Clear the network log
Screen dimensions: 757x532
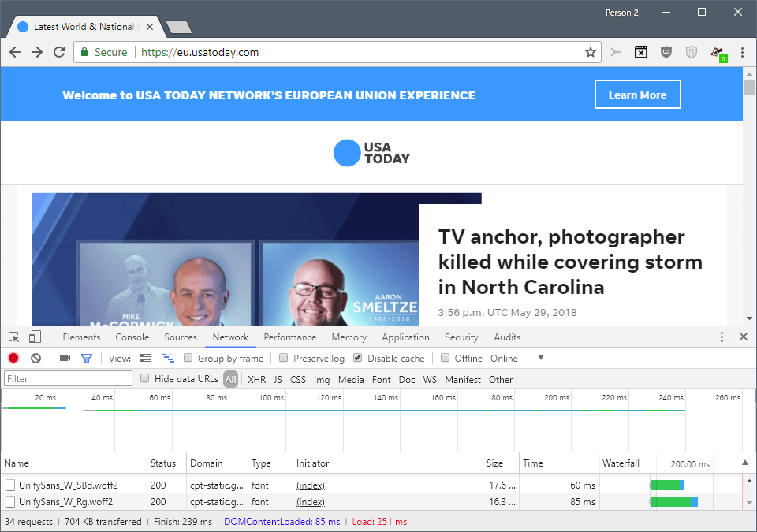tap(35, 358)
